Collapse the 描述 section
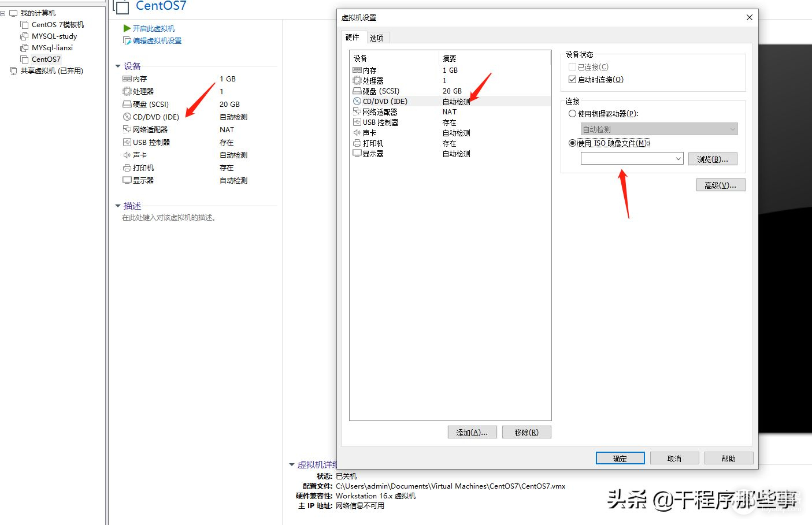This screenshot has height=525, width=812. [x=118, y=206]
